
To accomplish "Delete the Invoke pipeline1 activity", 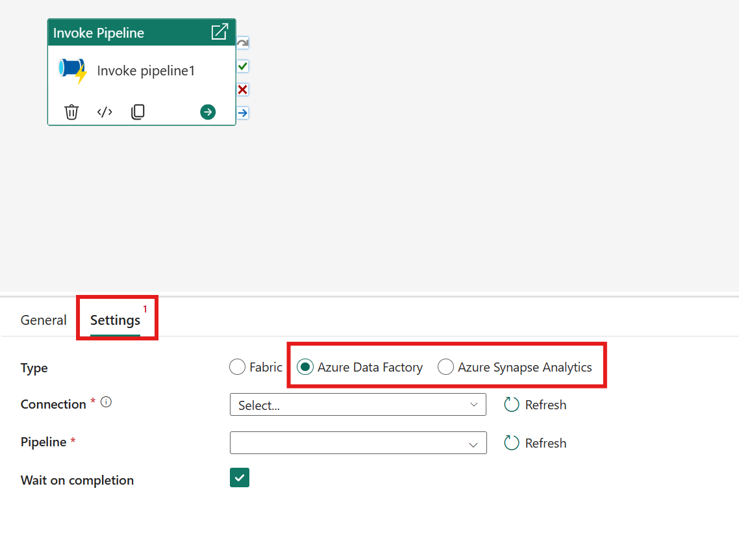I will [71, 112].
